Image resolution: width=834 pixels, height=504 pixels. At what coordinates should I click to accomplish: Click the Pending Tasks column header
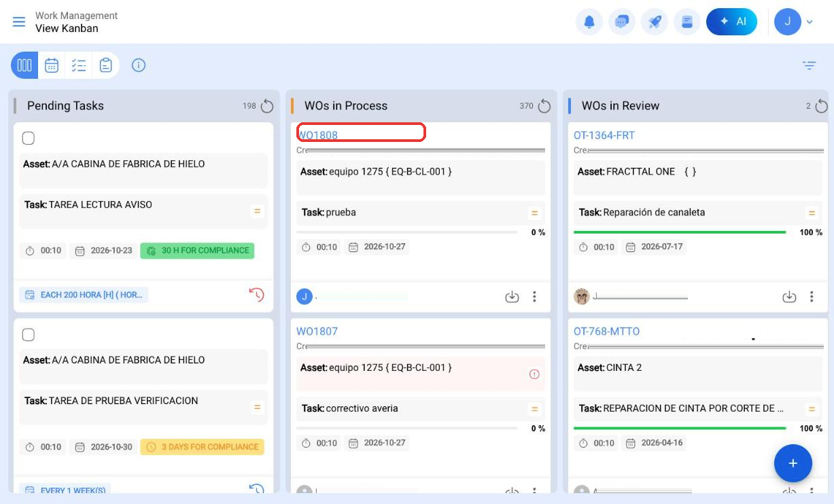tap(65, 106)
